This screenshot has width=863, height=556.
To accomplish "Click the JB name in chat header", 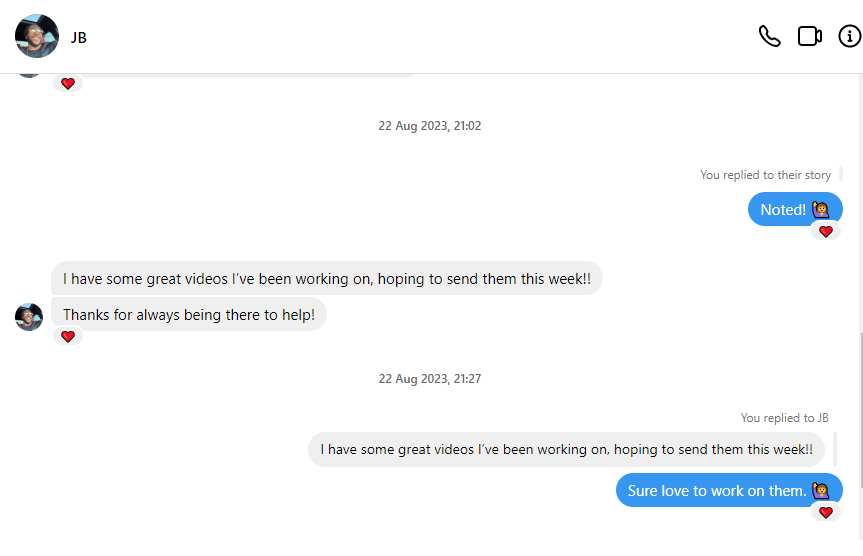I will (79, 38).
